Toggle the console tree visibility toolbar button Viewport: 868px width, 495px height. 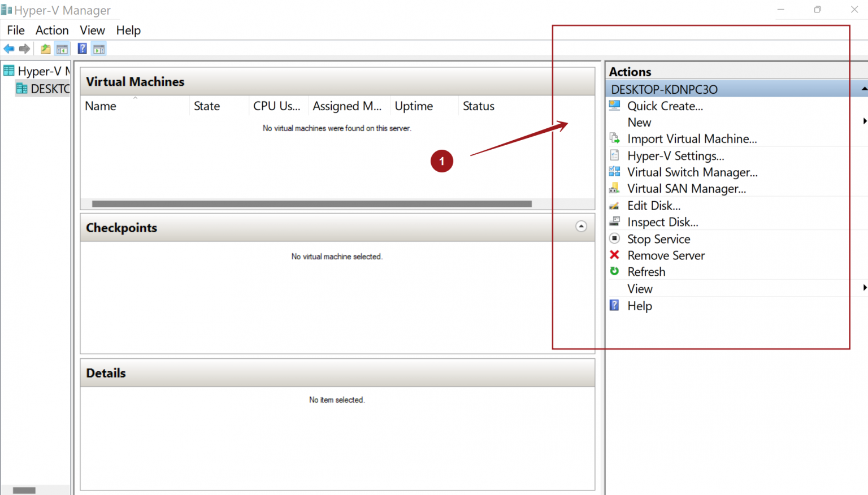click(x=62, y=49)
